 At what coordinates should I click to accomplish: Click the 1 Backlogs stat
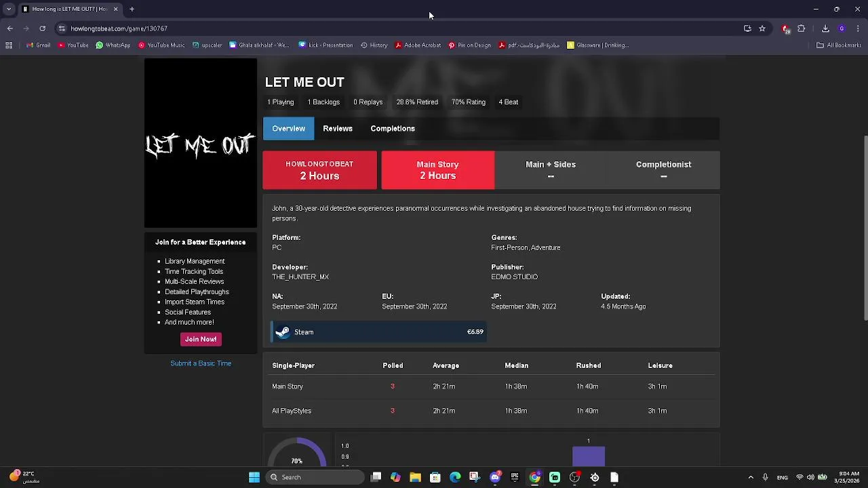click(323, 102)
